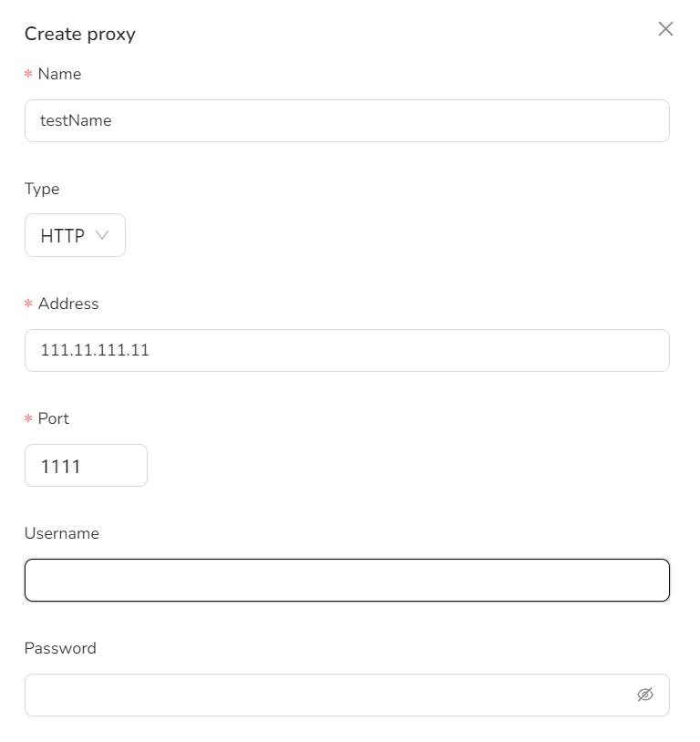
Task: Click the Type label above dropdown
Action: [42, 190]
